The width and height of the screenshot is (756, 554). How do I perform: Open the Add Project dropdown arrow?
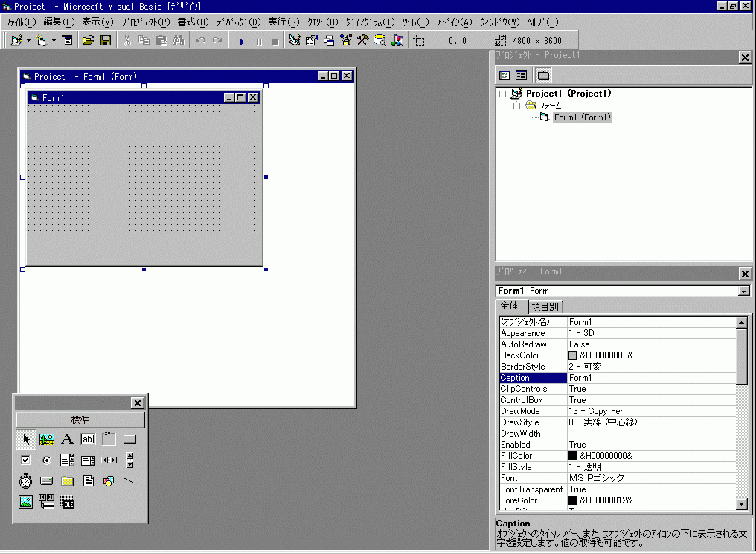click(x=28, y=40)
